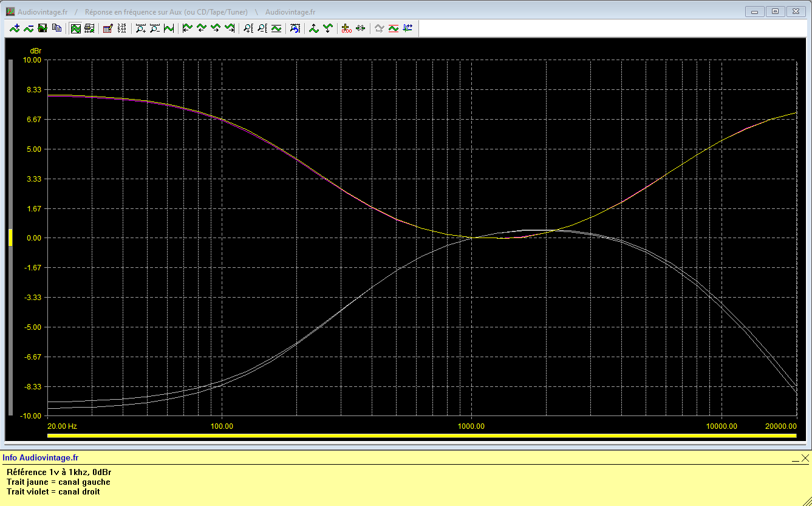The image size is (812, 506).
Task: Click the remove curve icon with minus sign
Action: (x=29, y=28)
